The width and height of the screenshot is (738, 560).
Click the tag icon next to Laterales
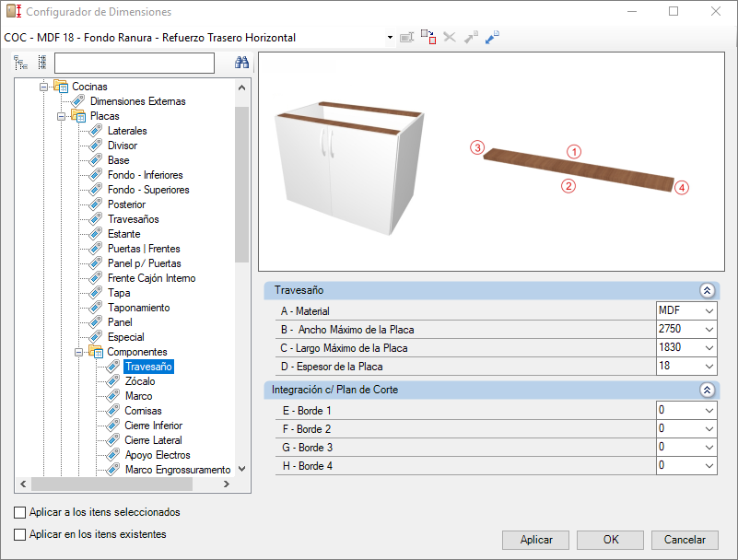(96, 131)
